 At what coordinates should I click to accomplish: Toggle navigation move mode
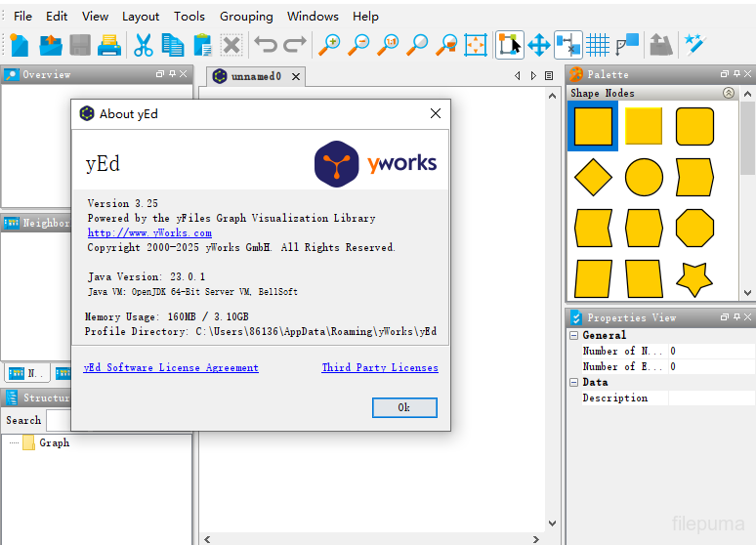[x=539, y=45]
